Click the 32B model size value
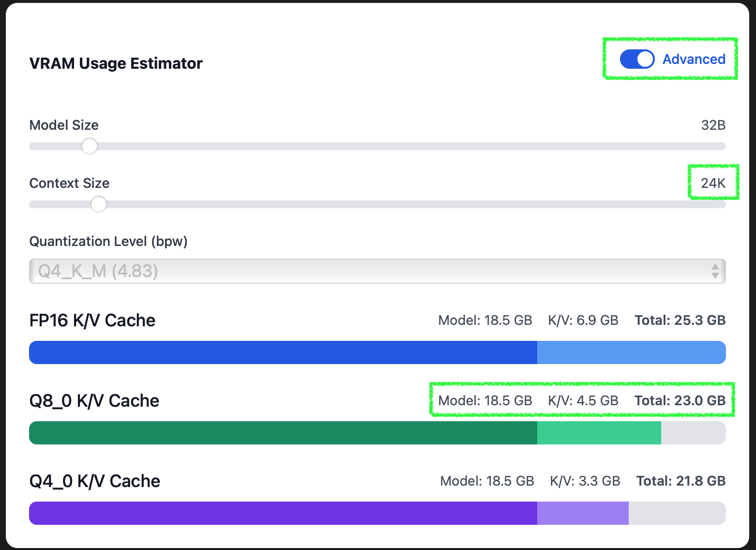 [713, 125]
